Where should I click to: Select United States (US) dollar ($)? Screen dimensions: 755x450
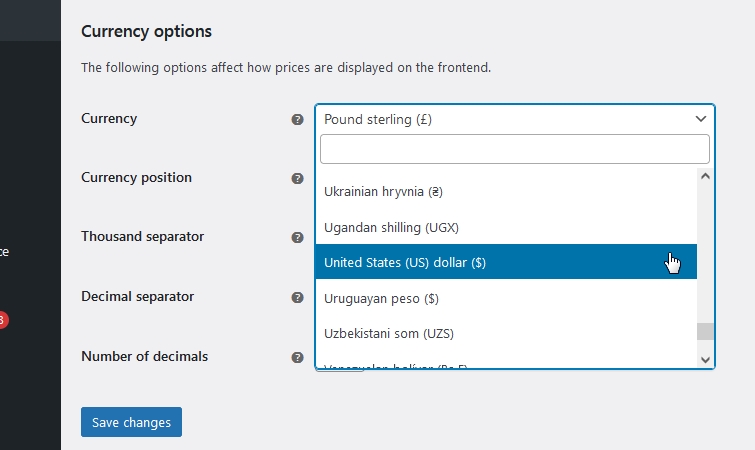[x=506, y=262]
